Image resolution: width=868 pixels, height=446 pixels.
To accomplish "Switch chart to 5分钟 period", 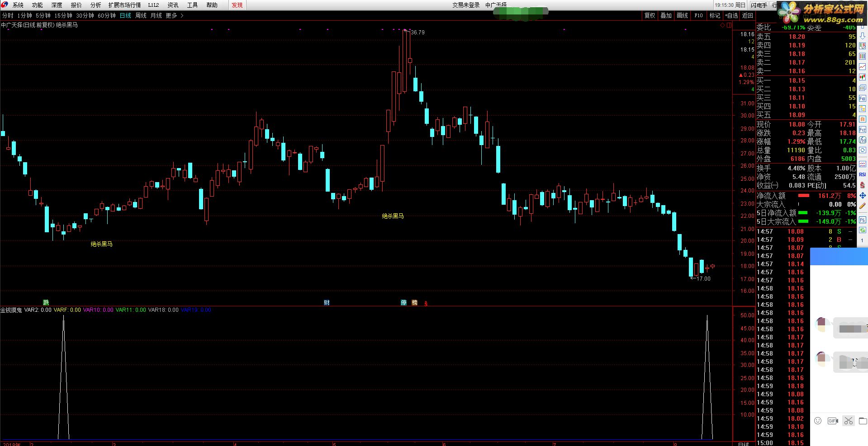I will (x=43, y=15).
